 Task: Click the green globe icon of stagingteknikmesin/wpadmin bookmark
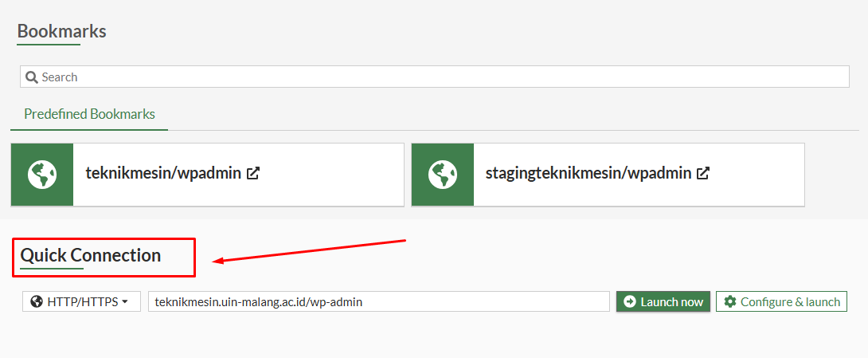(443, 174)
